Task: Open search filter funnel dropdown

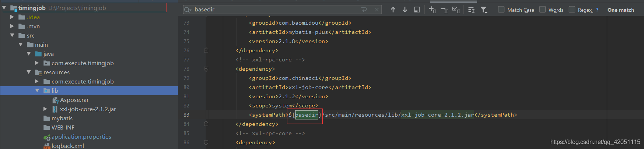Action: (x=484, y=10)
